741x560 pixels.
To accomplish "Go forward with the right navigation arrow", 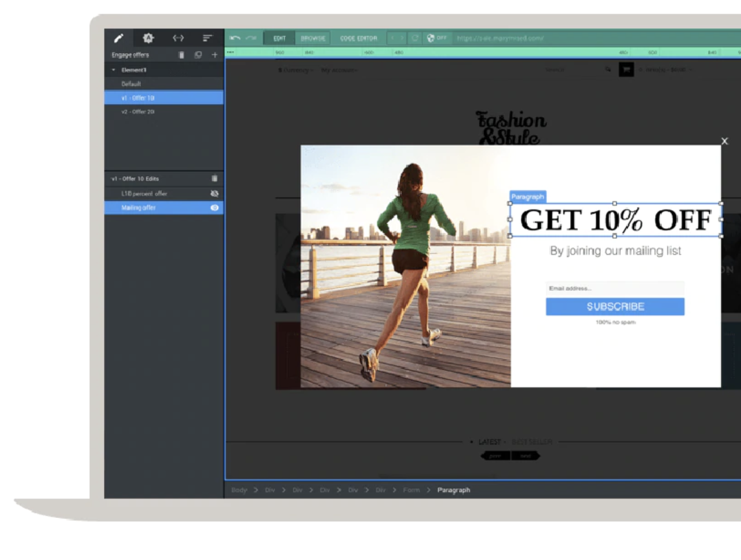I will [x=402, y=38].
